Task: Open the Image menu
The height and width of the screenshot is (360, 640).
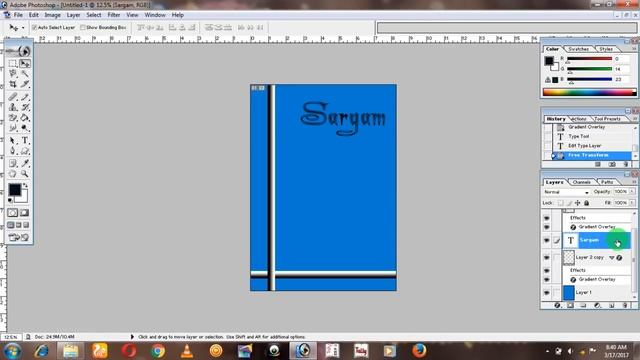Action: [52, 15]
